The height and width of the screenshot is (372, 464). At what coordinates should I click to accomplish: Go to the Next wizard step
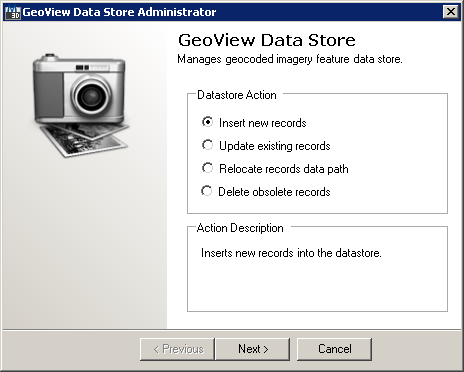tap(253, 349)
